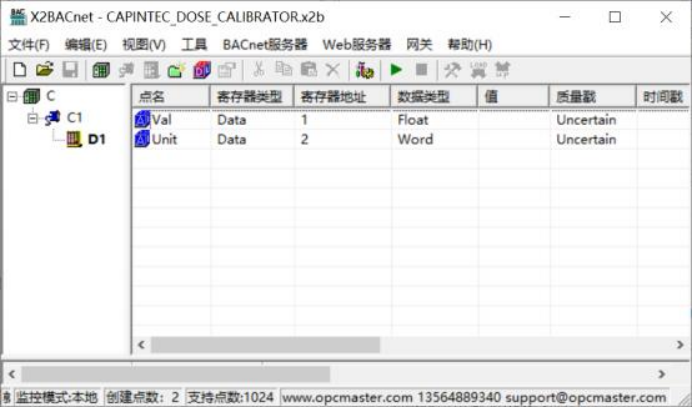This screenshot has width=693, height=407.
Task: Click the Delete X toolbar icon
Action: click(333, 70)
